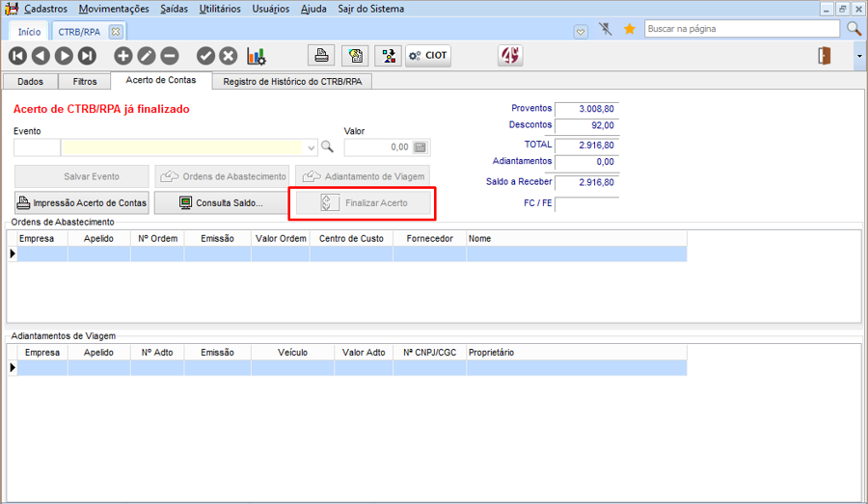Click Impressão Acerto de Contas button
Screen dimensions: 868x504
pyautogui.click(x=81, y=203)
